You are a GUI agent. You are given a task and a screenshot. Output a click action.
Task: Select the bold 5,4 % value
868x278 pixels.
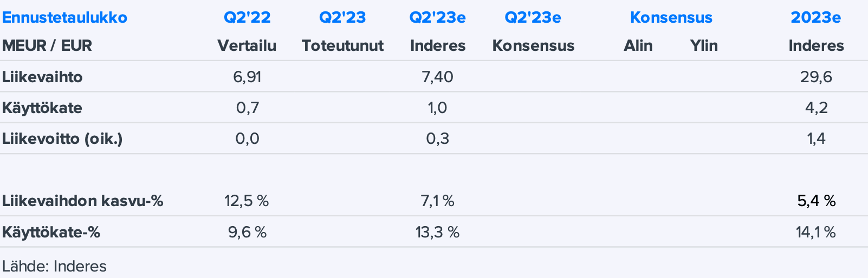click(x=816, y=201)
